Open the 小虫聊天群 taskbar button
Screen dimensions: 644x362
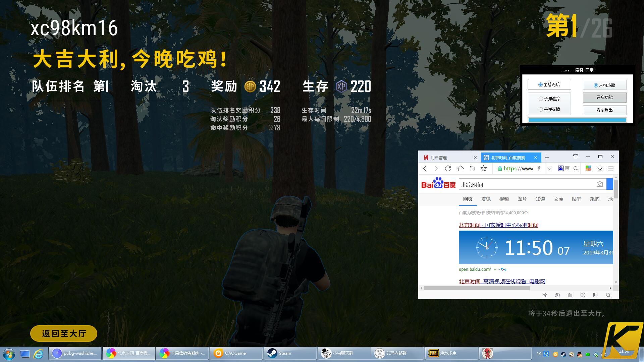[x=344, y=353]
